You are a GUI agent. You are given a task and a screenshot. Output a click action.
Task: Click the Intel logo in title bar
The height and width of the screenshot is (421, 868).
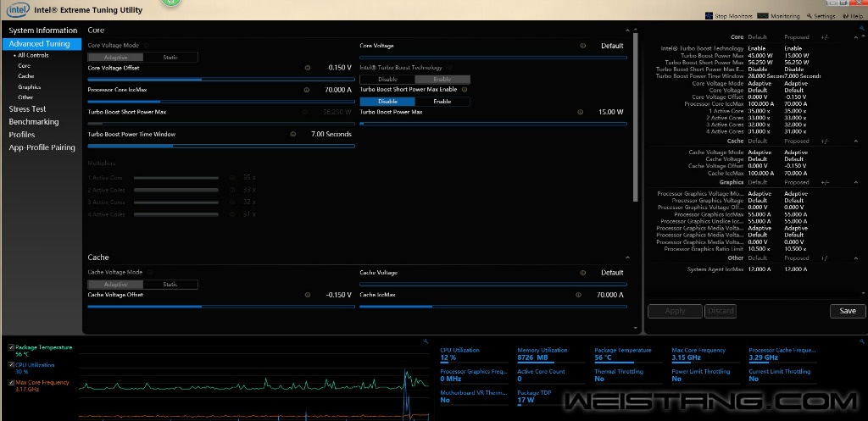click(17, 9)
